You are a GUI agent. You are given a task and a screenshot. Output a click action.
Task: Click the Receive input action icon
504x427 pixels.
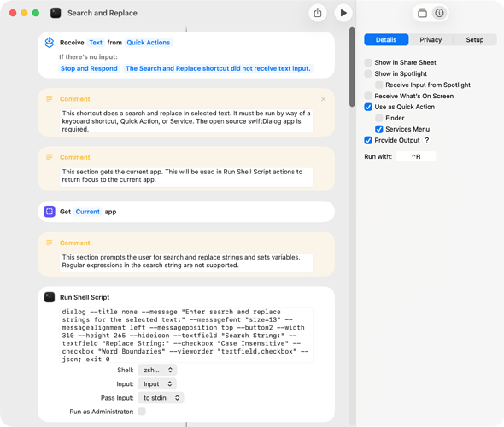click(50, 43)
